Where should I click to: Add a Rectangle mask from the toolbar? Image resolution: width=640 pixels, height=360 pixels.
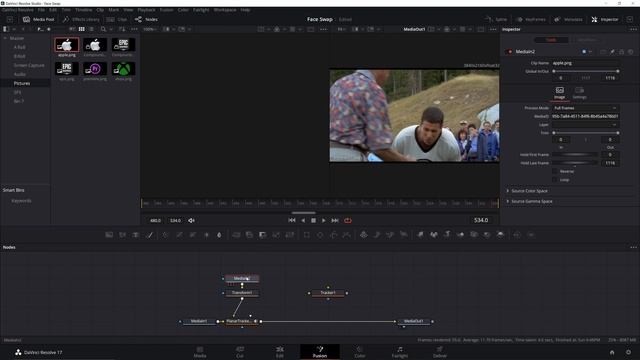pos(307,235)
